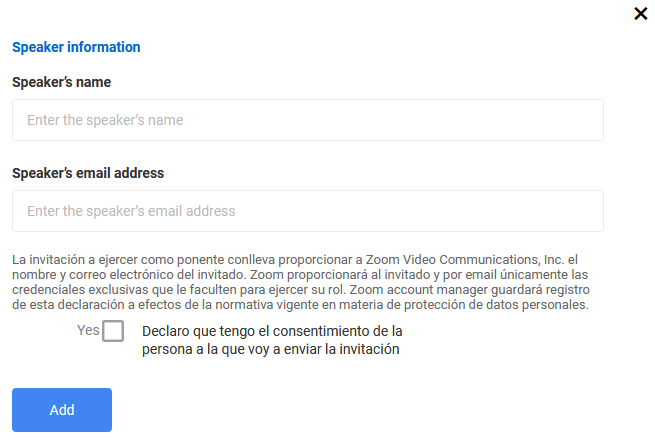
Task: Click the "Enter the speaker's name" placeholder text
Action: 105,120
